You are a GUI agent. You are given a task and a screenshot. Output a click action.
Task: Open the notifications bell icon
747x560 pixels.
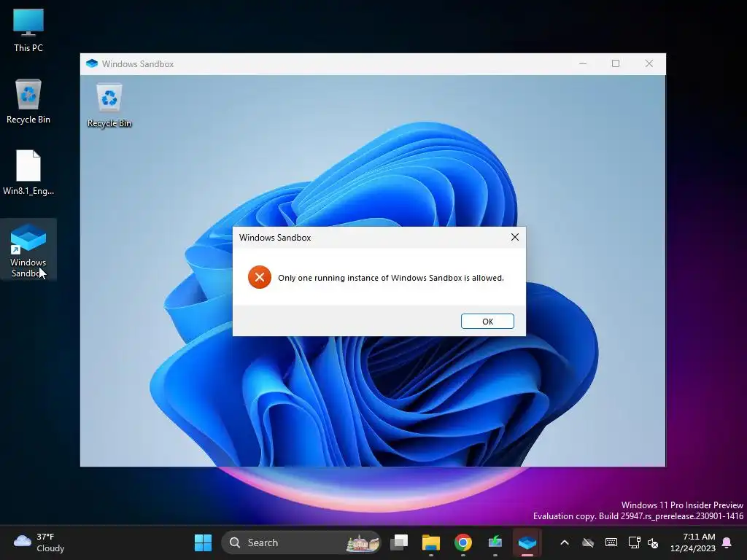727,542
